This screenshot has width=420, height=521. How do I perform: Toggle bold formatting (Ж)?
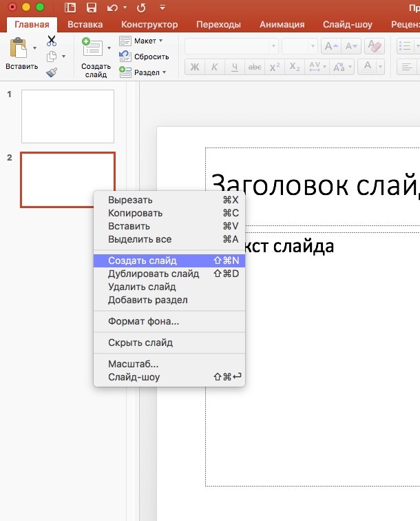[194, 67]
